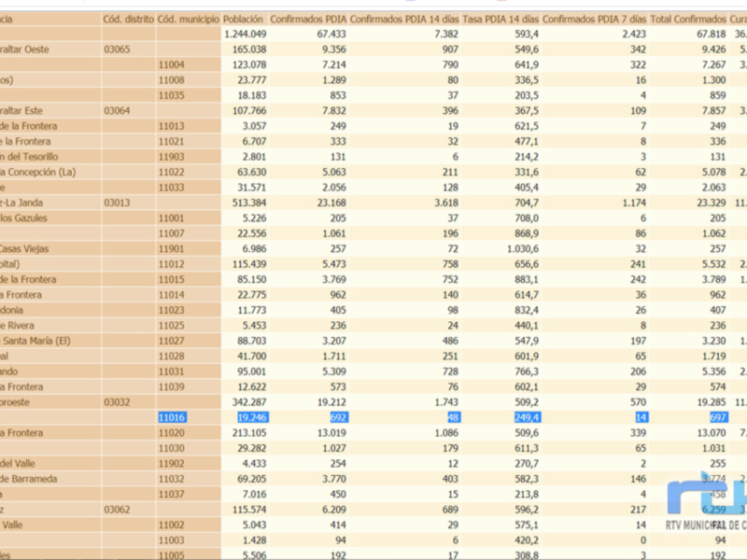The height and width of the screenshot is (560, 747).
Task: Click the 'Cód. distrito' column header
Action: tap(126, 17)
